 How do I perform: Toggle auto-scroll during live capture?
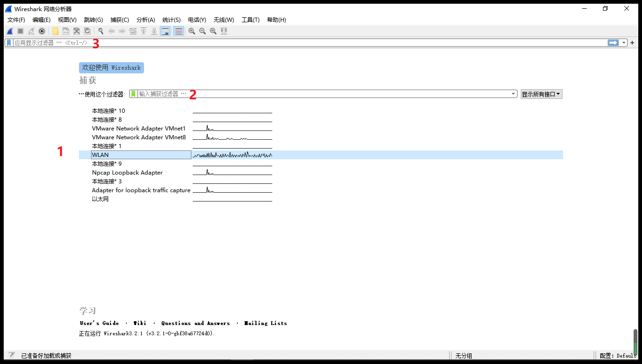165,31
